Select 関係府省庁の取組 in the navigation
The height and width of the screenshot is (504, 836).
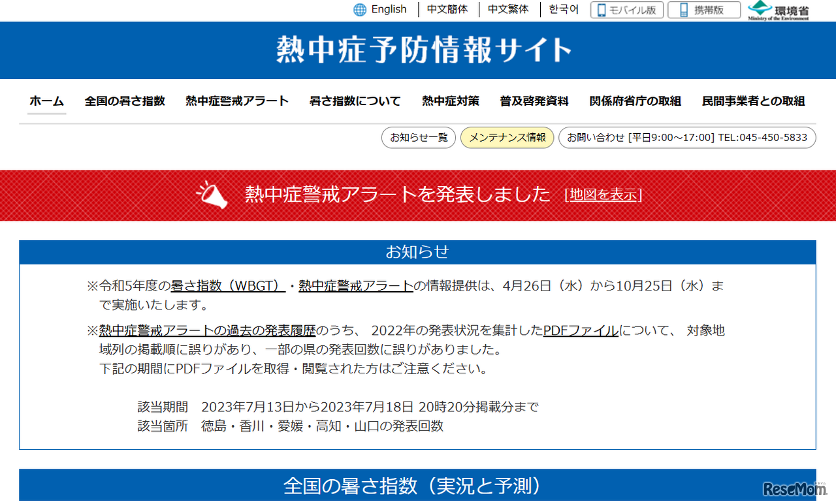(634, 101)
